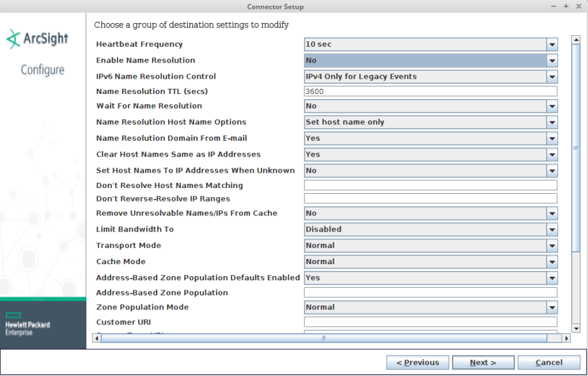Click Don't Reverse-Resolve IP Ranges field
Image resolution: width=588 pixels, height=376 pixels.
[x=430, y=199]
